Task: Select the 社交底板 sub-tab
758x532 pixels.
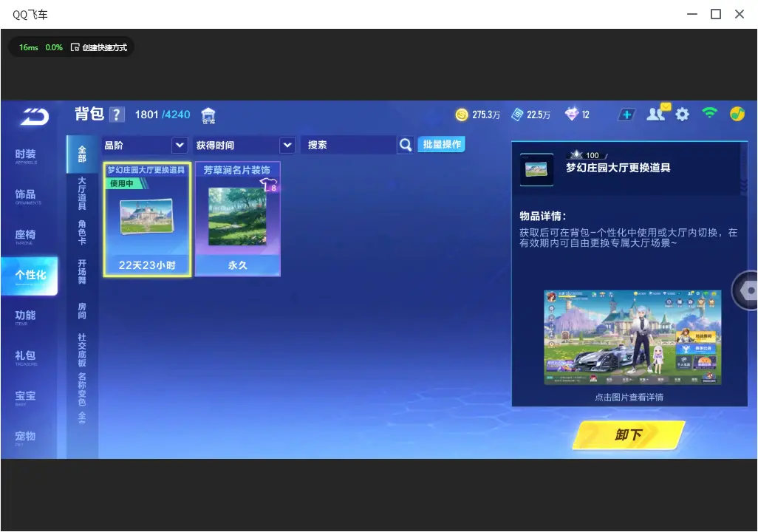Action: [82, 350]
